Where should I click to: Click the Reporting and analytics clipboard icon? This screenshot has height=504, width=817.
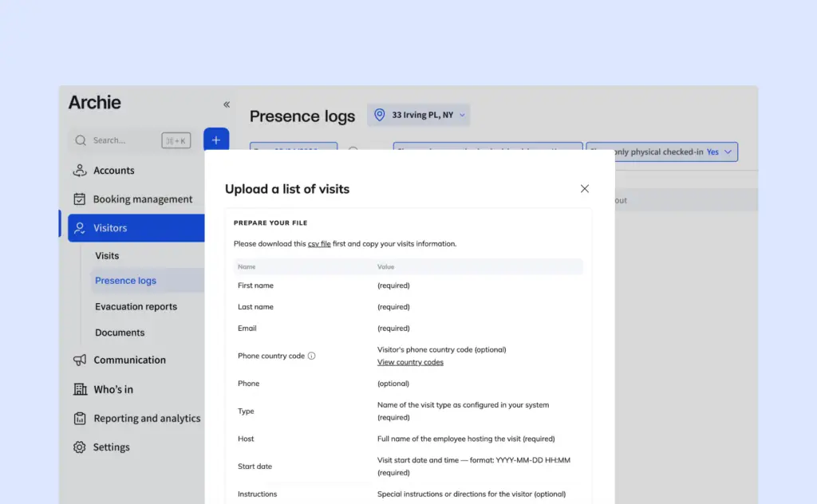[79, 418]
